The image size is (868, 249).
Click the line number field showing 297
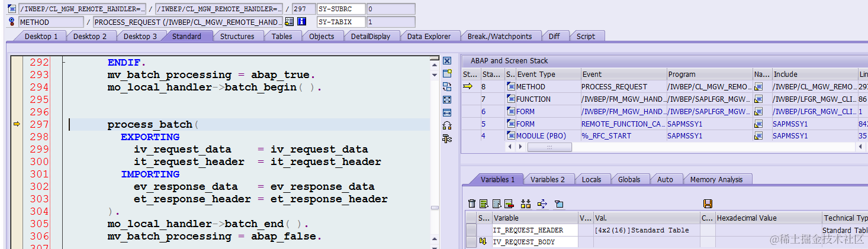304,9
